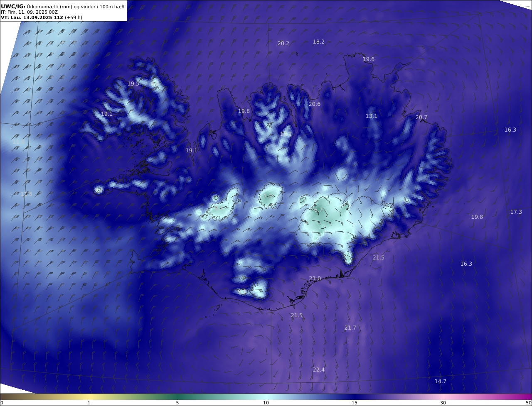Image resolution: width=532 pixels, height=406 pixels.
Task: Click the colorbar tick label 5
Action: [x=177, y=403]
